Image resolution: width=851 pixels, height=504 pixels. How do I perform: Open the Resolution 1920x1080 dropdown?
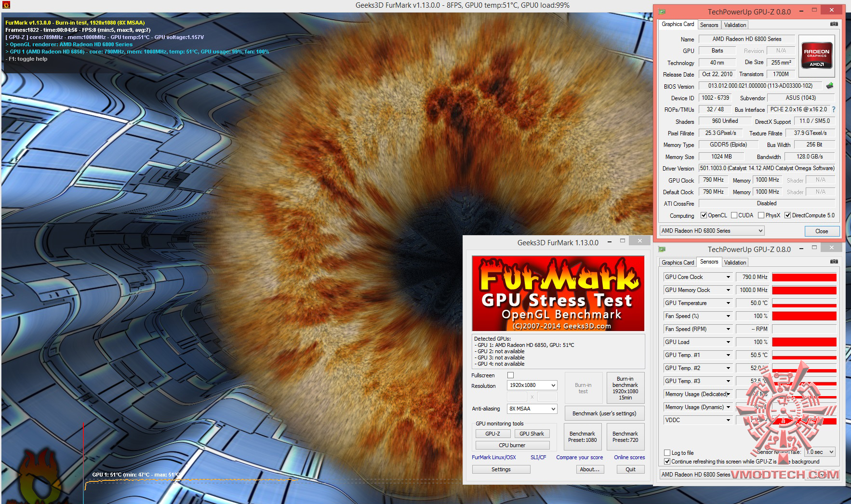532,385
